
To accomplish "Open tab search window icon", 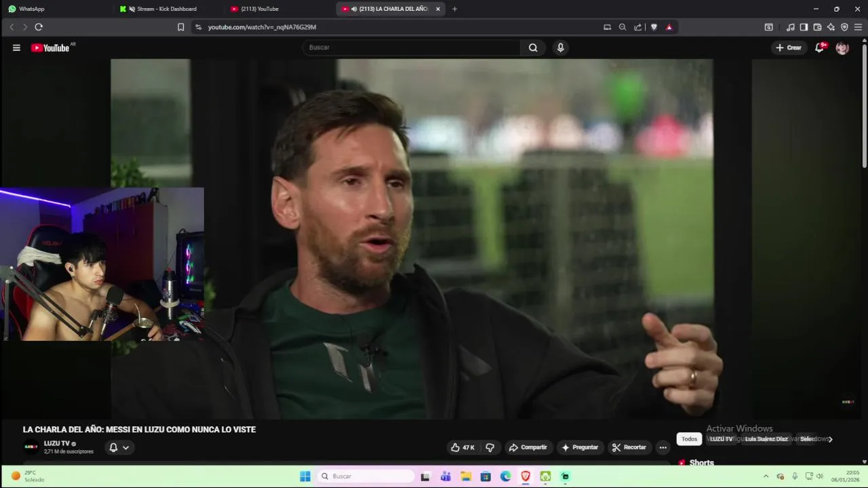I will [768, 27].
